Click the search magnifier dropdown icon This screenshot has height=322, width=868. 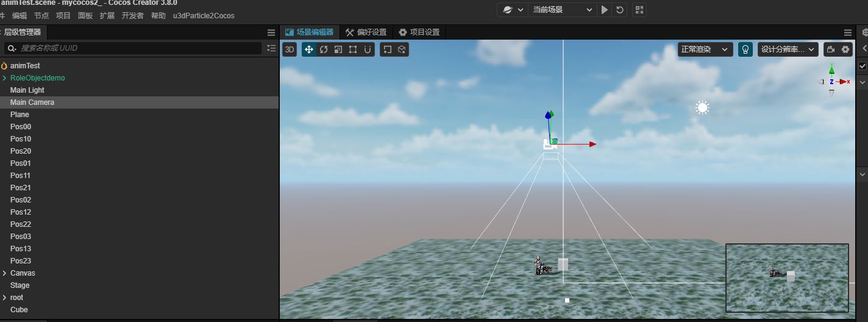pyautogui.click(x=12, y=48)
